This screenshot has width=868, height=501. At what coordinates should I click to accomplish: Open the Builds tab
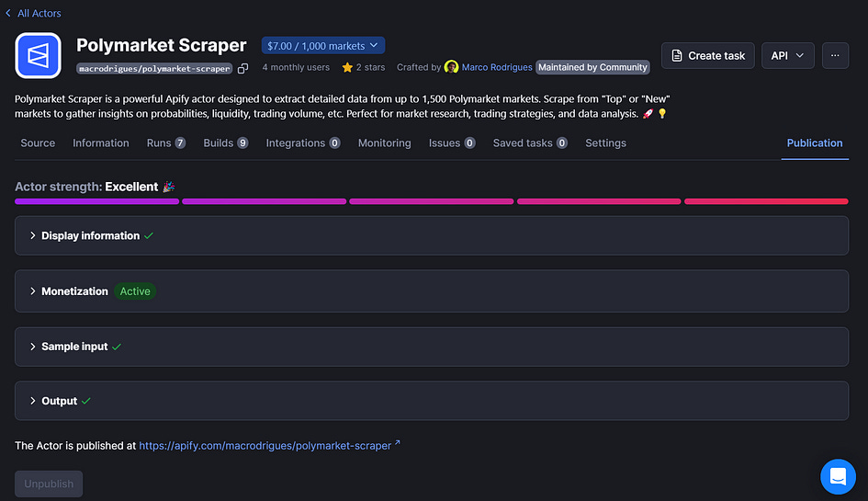coord(225,143)
